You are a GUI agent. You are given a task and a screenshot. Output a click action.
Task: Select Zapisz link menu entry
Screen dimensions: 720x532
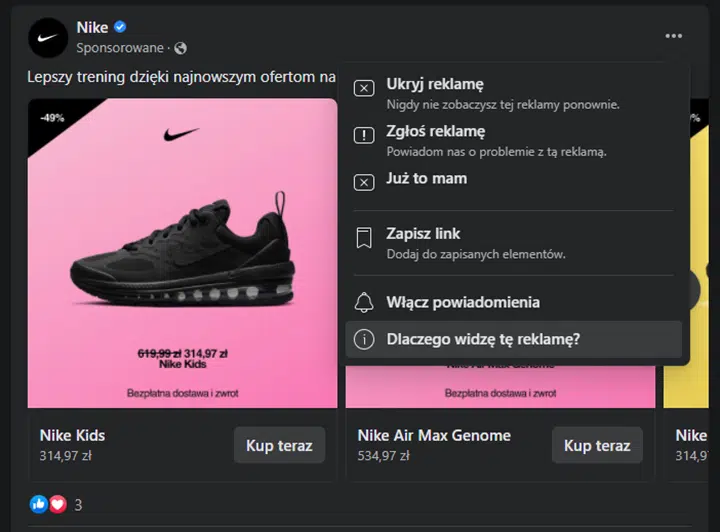pyautogui.click(x=513, y=242)
